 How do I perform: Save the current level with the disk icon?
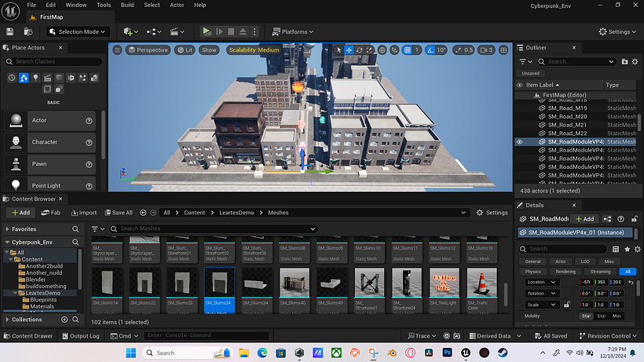click(10, 31)
